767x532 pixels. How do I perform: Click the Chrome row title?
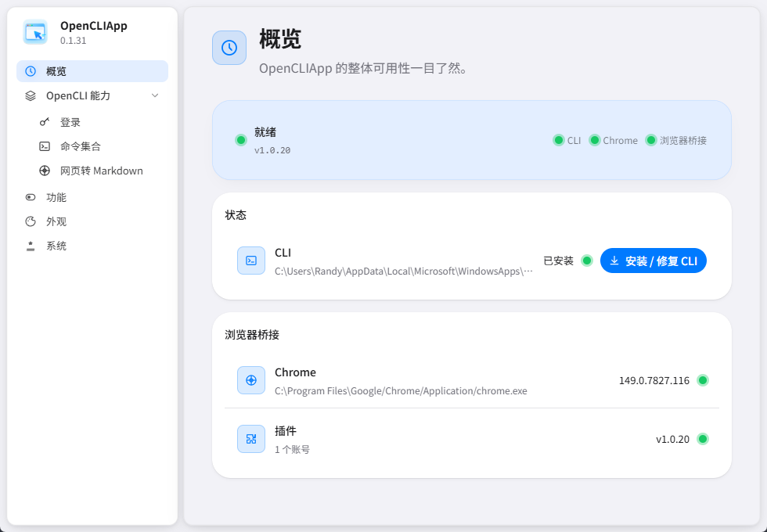pos(296,372)
